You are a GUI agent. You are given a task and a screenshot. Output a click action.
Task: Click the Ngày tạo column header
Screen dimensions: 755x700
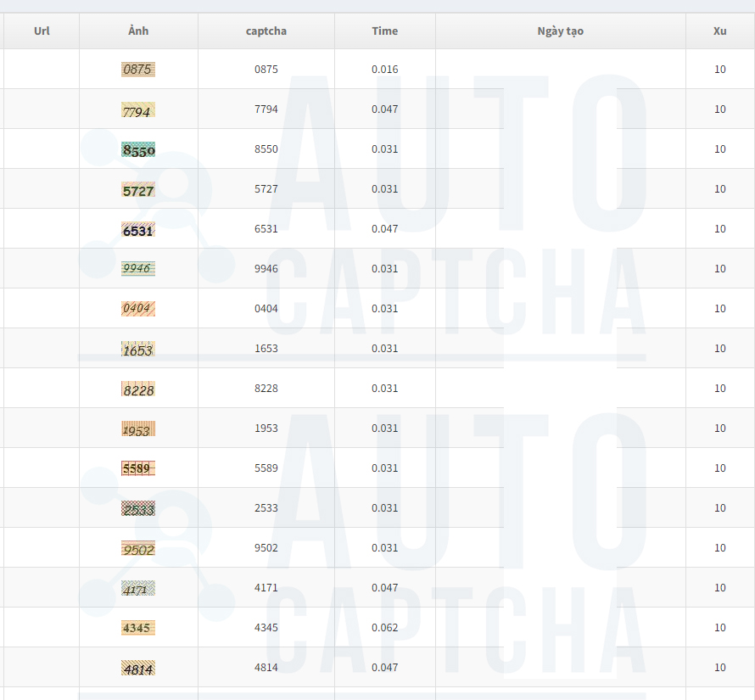pos(561,31)
